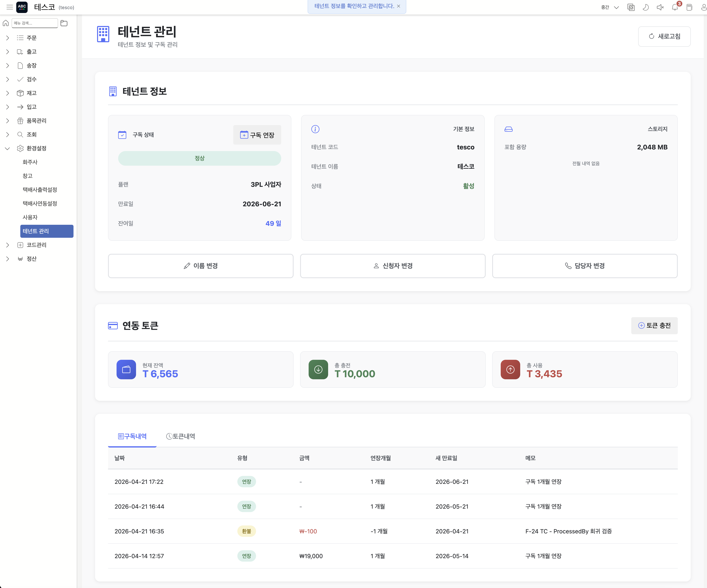Expand the 조회 menu chevron
Image resolution: width=707 pixels, height=588 pixels.
7,135
